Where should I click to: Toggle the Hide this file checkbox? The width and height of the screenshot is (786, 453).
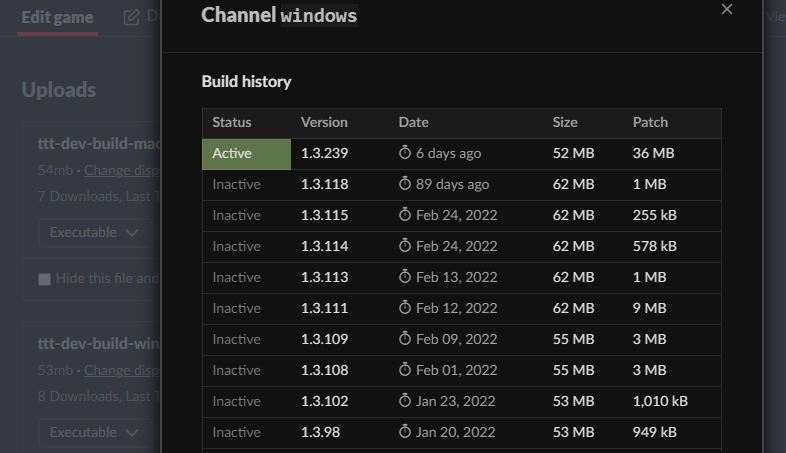click(x=44, y=279)
